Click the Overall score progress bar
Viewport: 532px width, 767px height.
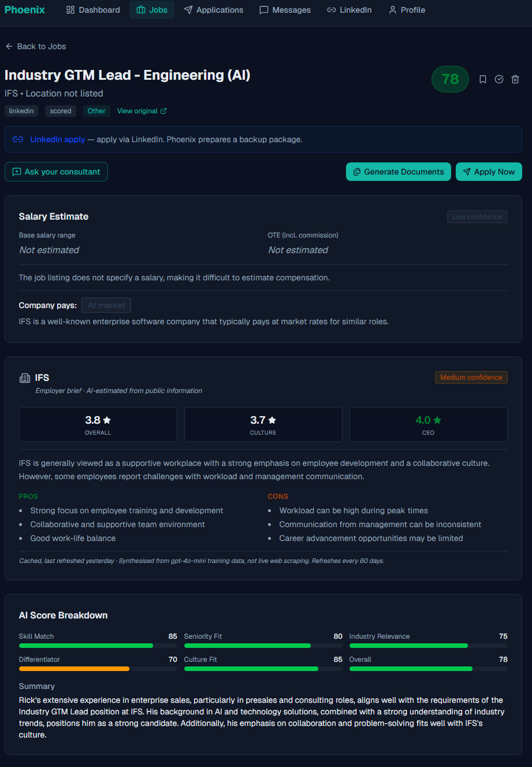point(429,669)
